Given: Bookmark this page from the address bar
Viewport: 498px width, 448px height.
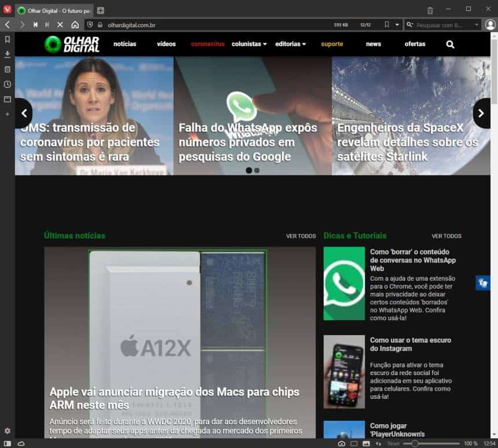Looking at the screenshot, I should (386, 24).
